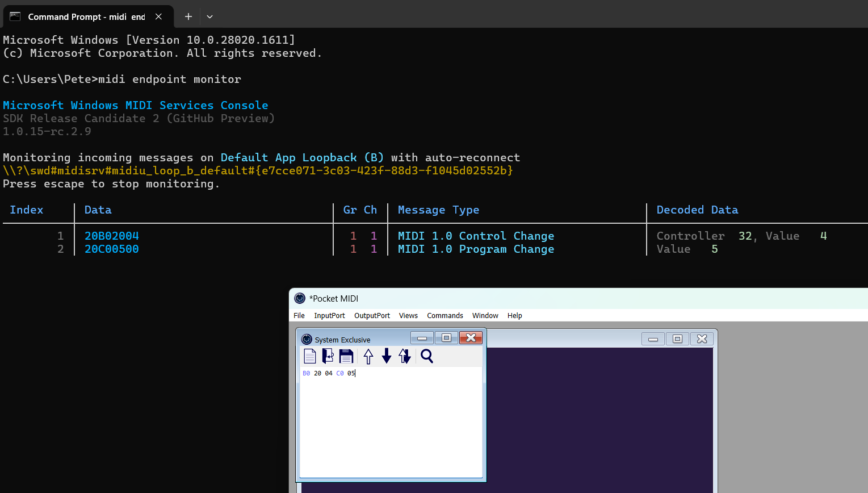Screen dimensions: 868x493
Task: Click the hollow up arrow icon
Action: coord(368,356)
